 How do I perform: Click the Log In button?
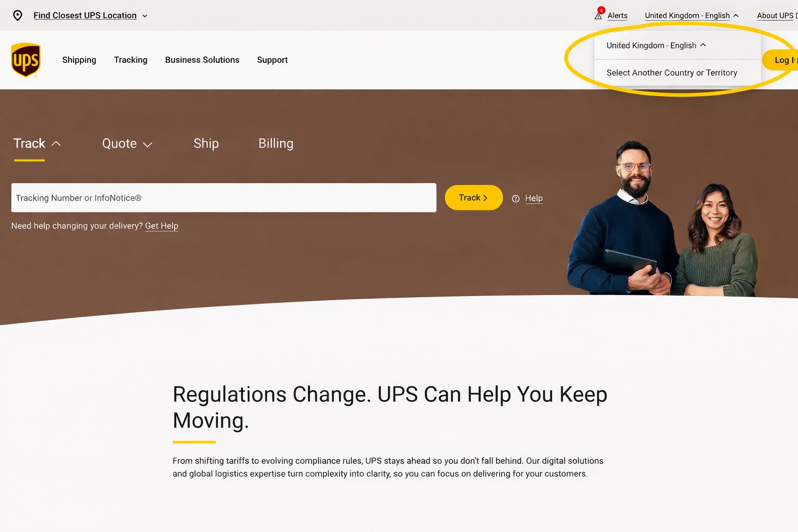780,60
